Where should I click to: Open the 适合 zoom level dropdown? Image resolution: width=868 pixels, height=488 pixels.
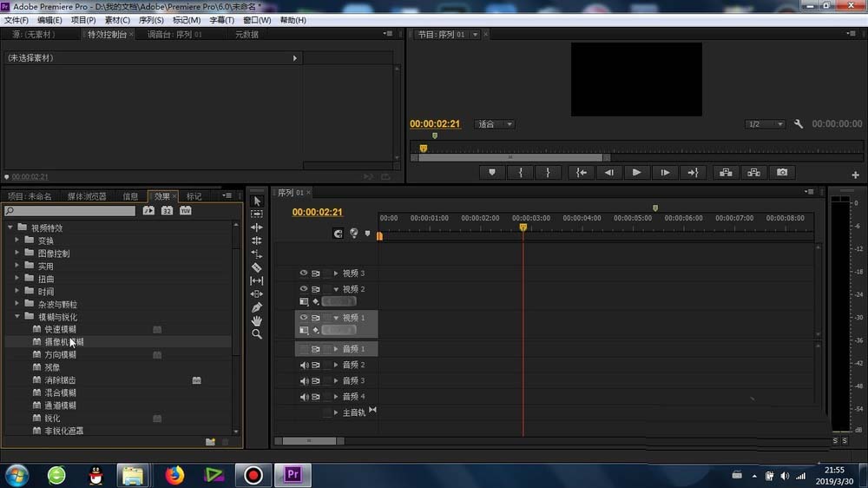coord(495,124)
